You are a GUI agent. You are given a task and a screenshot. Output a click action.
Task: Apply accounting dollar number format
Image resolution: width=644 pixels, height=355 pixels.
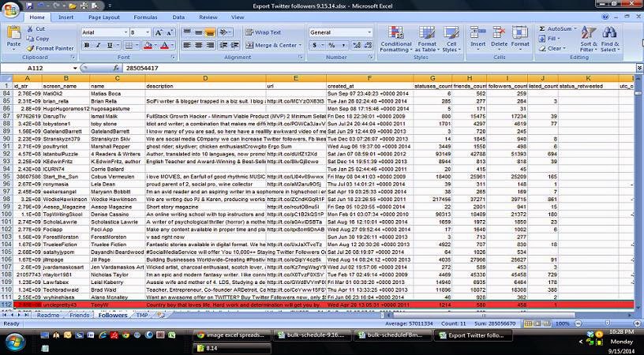pyautogui.click(x=315, y=46)
